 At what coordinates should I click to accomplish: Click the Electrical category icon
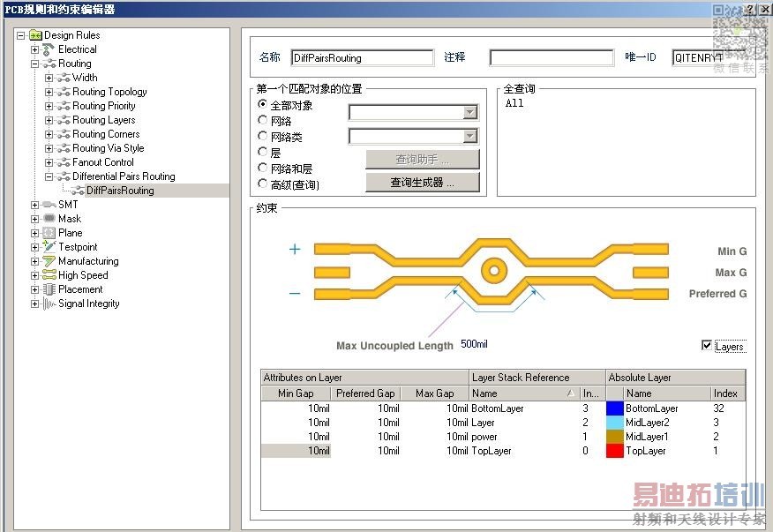pyautogui.click(x=49, y=49)
